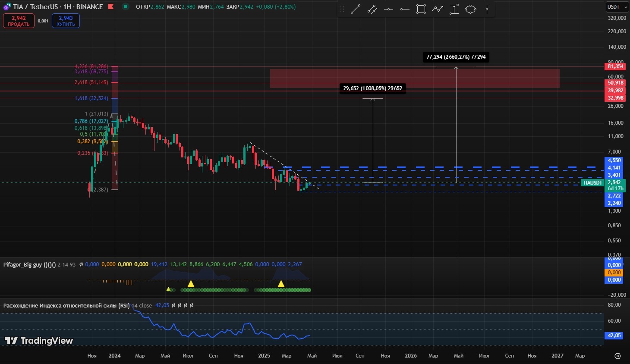
Task: Select the price range measure tool
Action: click(454, 9)
